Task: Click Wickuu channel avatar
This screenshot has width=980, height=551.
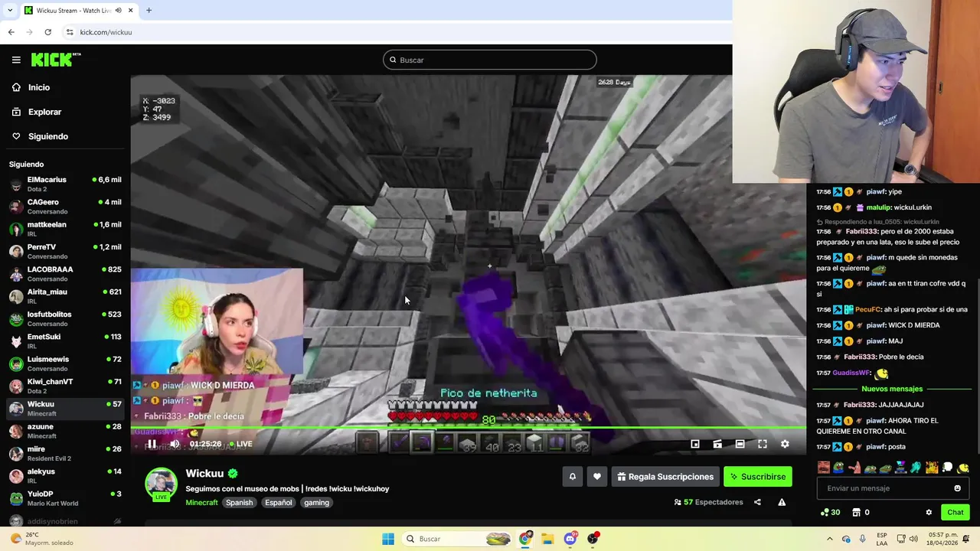Action: (161, 484)
